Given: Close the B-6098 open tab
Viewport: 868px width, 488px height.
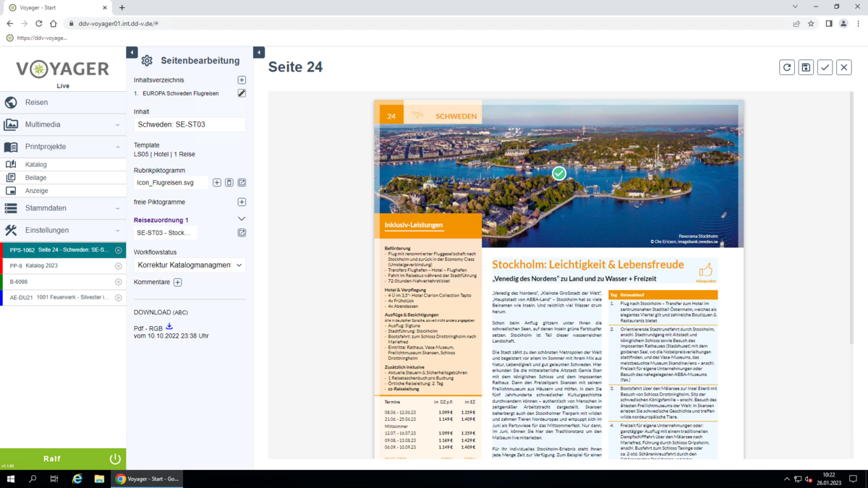Looking at the screenshot, I should click(x=119, y=282).
